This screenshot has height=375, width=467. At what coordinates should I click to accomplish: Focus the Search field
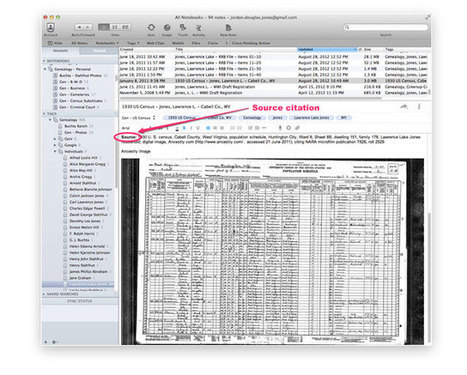click(x=386, y=27)
